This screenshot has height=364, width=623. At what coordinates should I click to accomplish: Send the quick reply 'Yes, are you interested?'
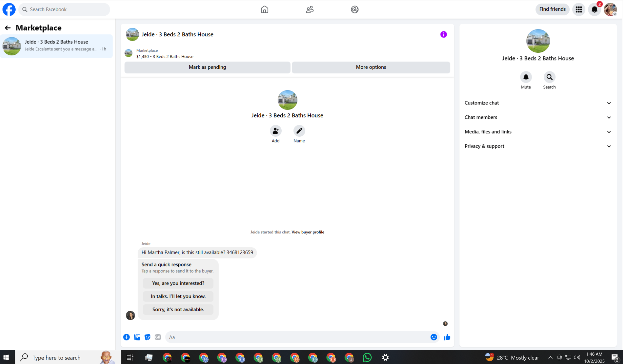point(178,283)
